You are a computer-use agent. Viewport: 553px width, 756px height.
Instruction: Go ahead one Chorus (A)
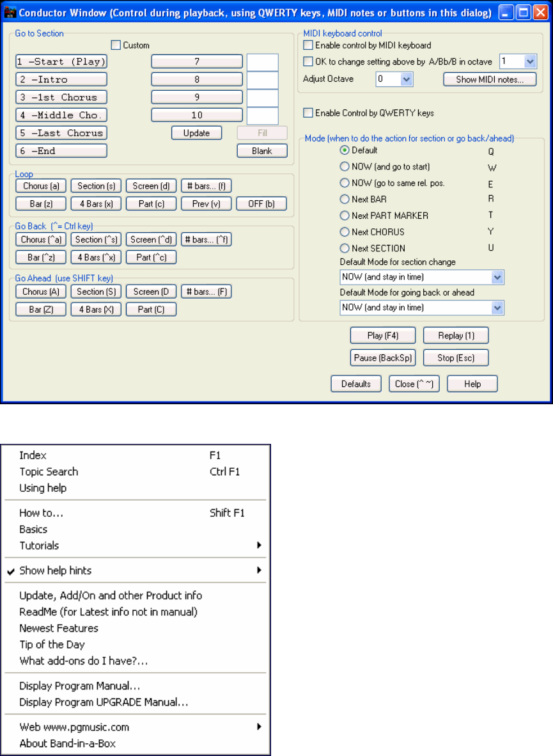click(x=41, y=292)
